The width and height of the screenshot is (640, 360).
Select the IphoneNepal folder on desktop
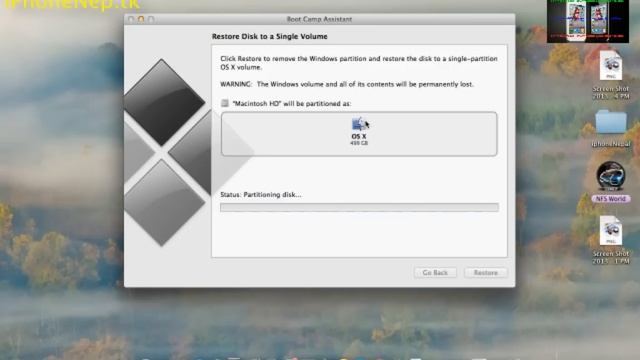pos(611,122)
